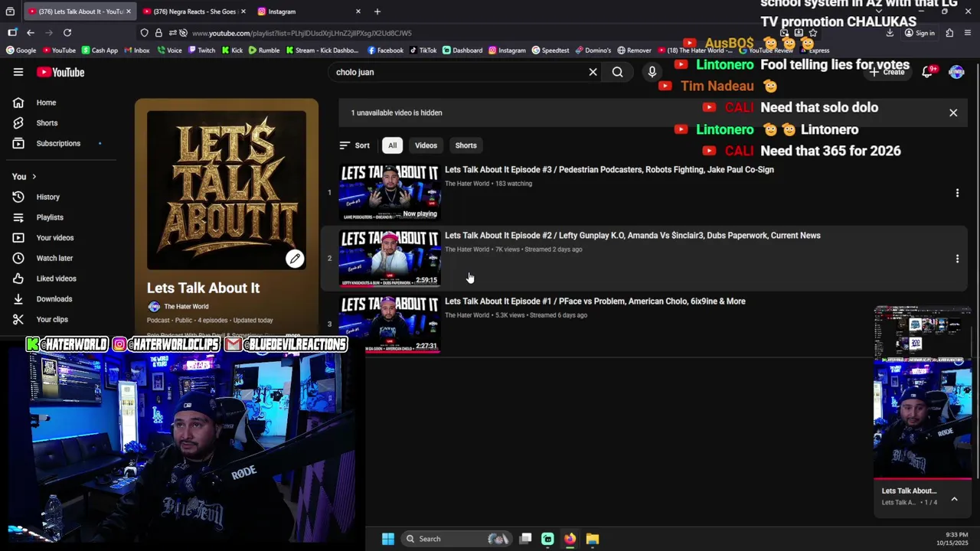
Task: Open more actions for Episode #3
Action: tap(957, 193)
